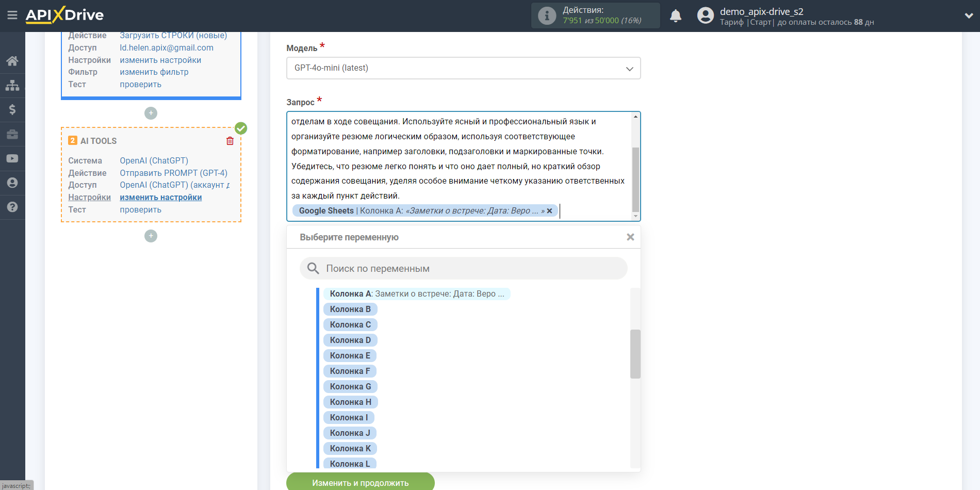Screen dimensions: 980x490
Task: Open the help question mark icon
Action: click(x=12, y=207)
